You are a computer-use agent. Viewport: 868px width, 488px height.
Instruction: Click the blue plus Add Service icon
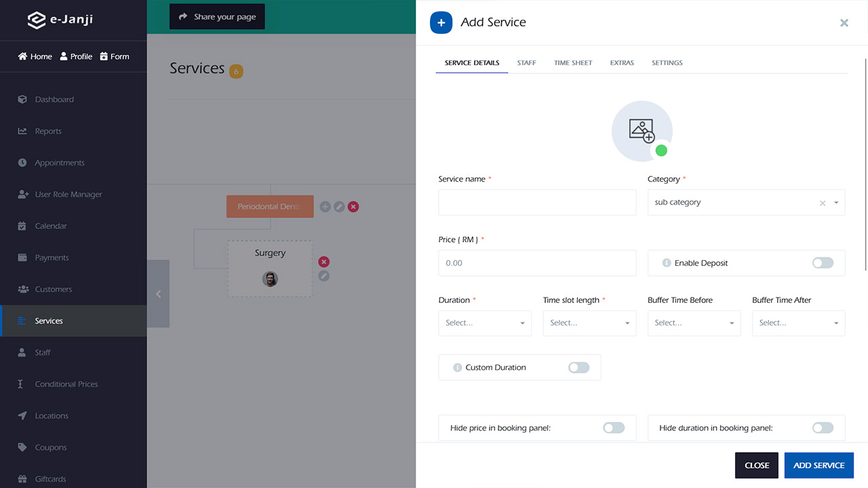click(441, 22)
